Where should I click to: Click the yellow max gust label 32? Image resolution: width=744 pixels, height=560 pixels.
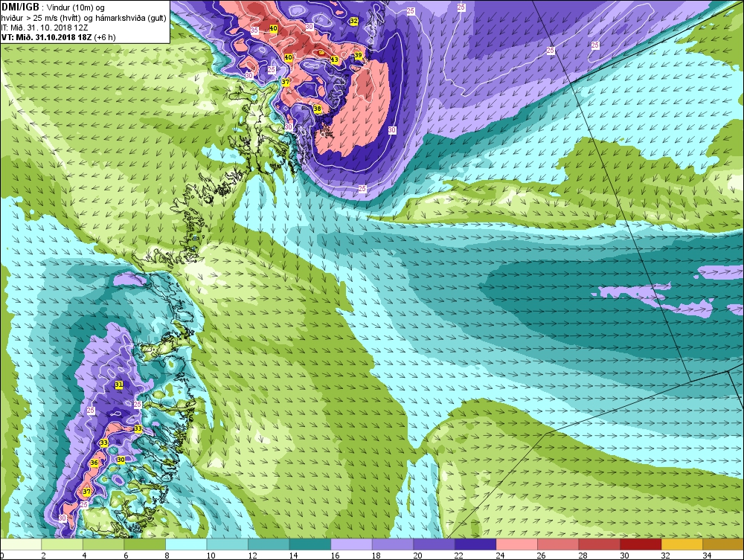353,21
